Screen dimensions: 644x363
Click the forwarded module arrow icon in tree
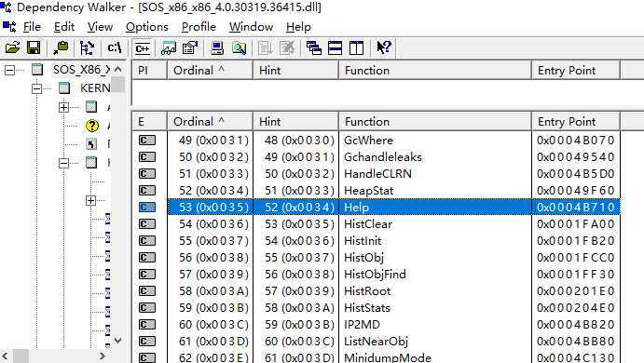[x=91, y=144]
